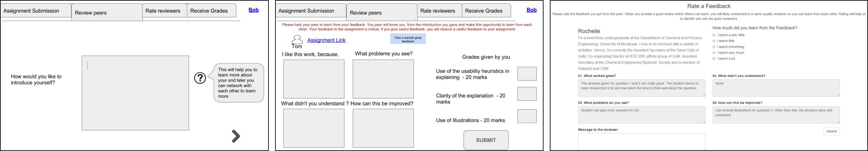Select 'I learnt a very little' option
This screenshot has width=868, height=151.
click(714, 35)
